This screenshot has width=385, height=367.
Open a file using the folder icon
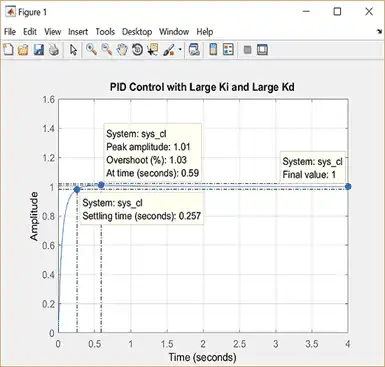pyautogui.click(x=23, y=50)
